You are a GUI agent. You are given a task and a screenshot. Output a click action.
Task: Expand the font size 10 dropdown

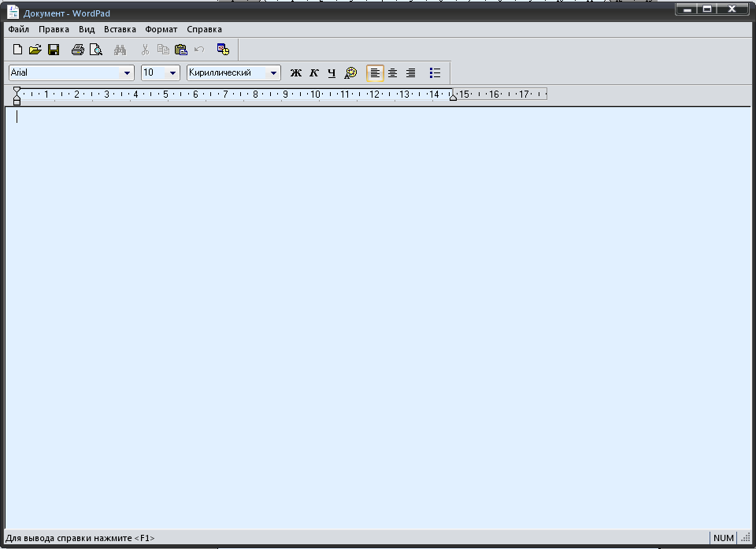pyautogui.click(x=172, y=72)
